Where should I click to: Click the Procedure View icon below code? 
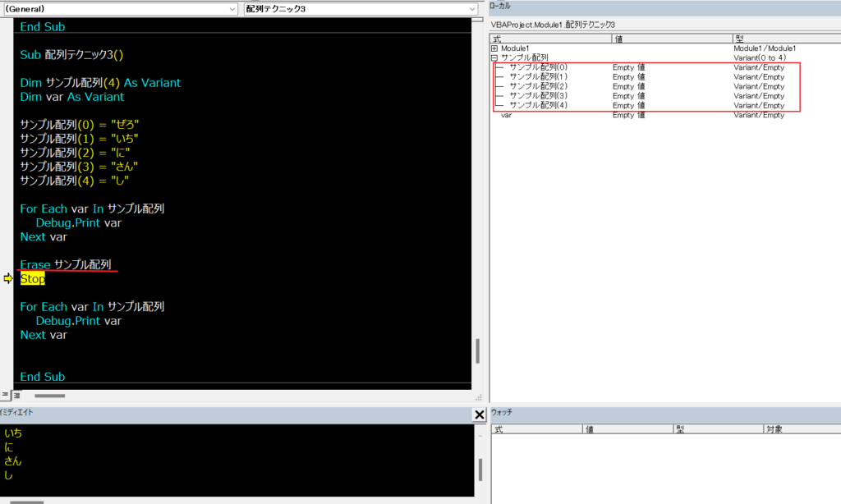tap(4, 395)
